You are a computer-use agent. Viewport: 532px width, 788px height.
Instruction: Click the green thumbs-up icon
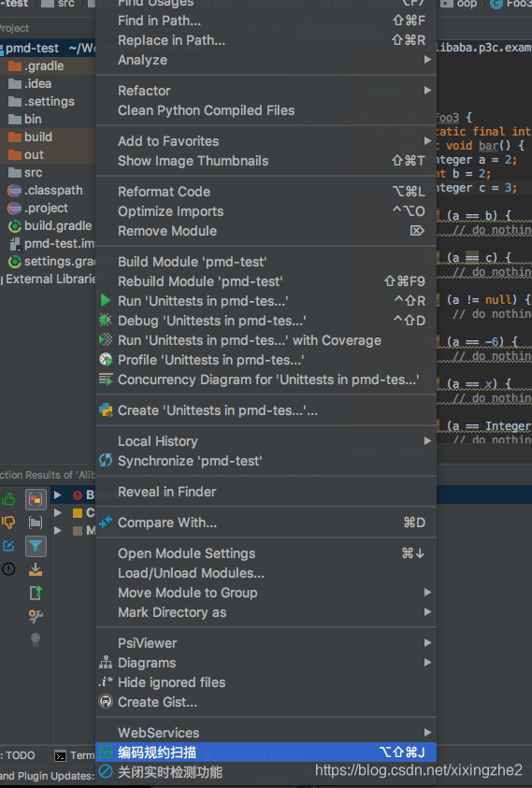click(x=8, y=499)
